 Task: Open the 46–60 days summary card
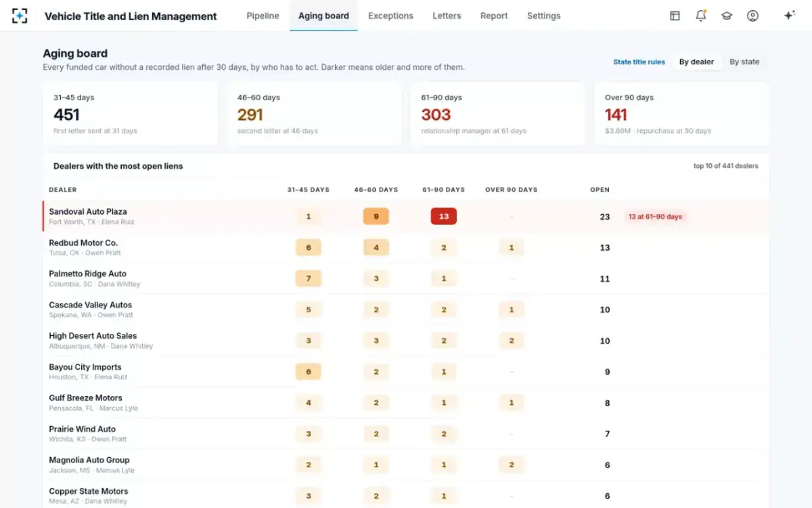[314, 114]
